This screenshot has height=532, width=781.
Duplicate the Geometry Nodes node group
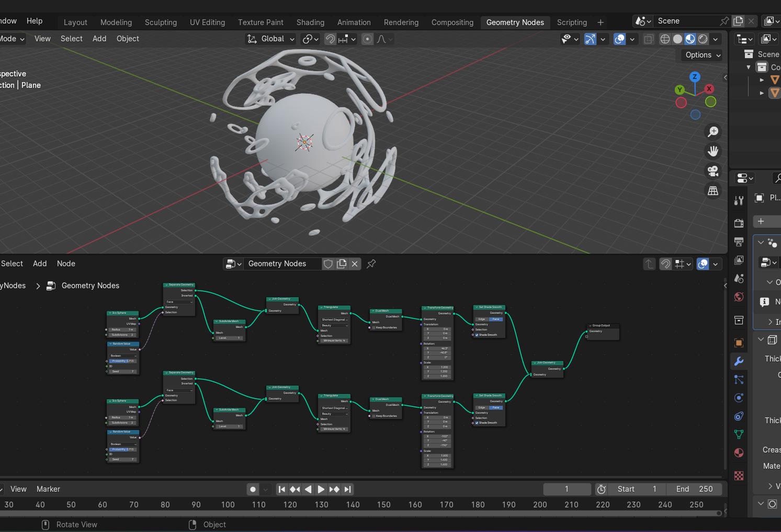click(x=342, y=264)
